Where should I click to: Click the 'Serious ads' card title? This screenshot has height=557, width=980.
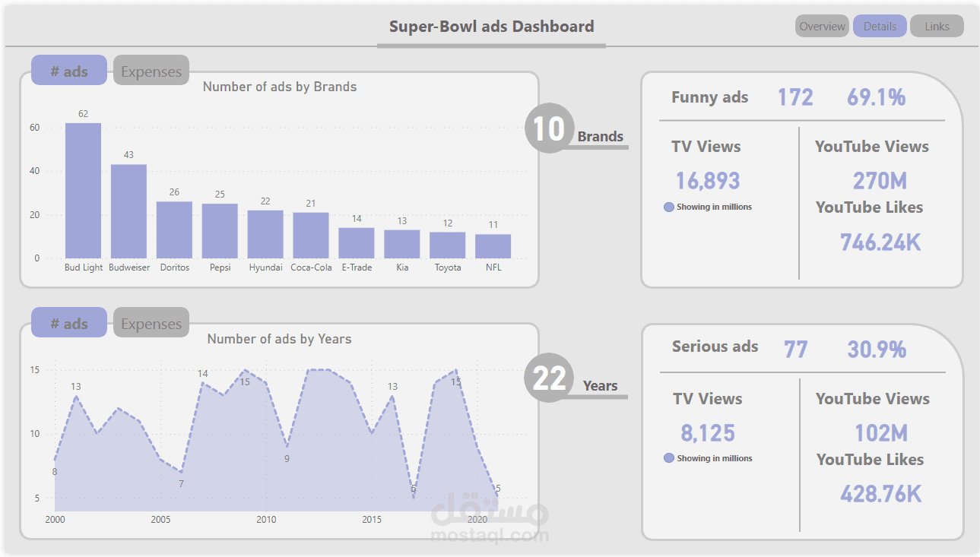click(715, 347)
